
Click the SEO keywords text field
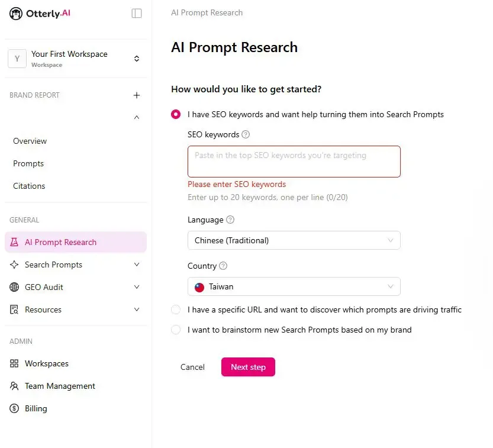point(294,162)
